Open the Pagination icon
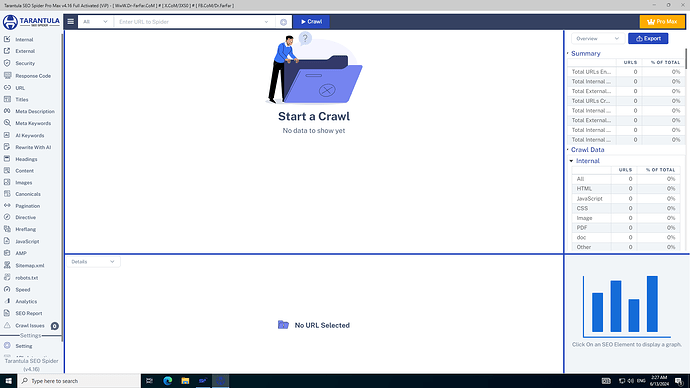Viewport: 690px width, 388px height. tap(7, 205)
